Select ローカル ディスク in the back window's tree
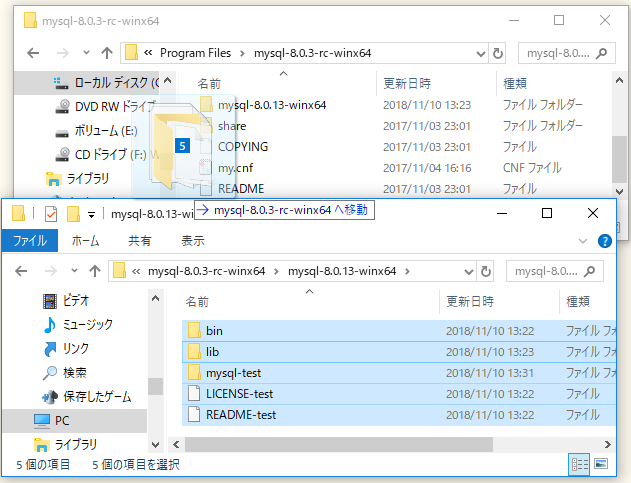631x483 pixels. pos(116,83)
